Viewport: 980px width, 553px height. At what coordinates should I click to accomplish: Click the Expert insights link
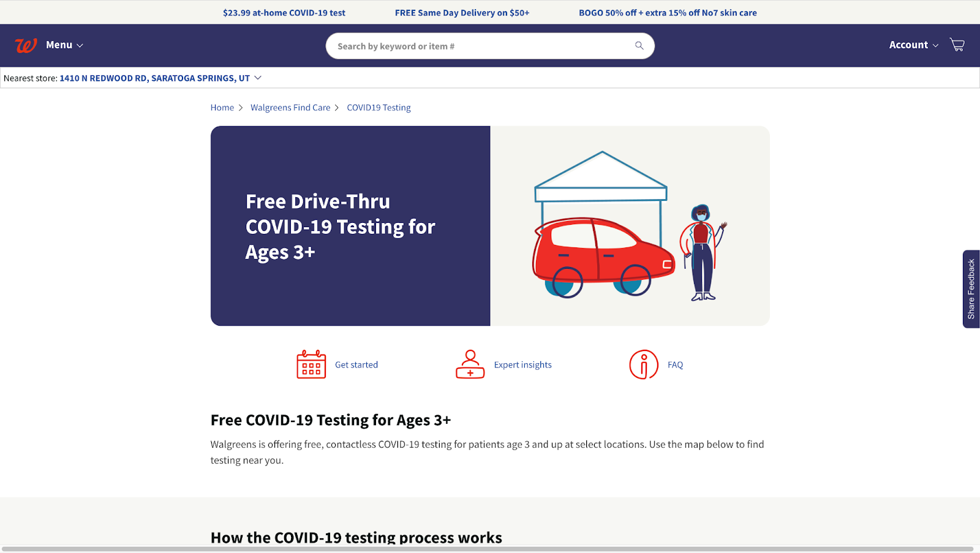(523, 365)
